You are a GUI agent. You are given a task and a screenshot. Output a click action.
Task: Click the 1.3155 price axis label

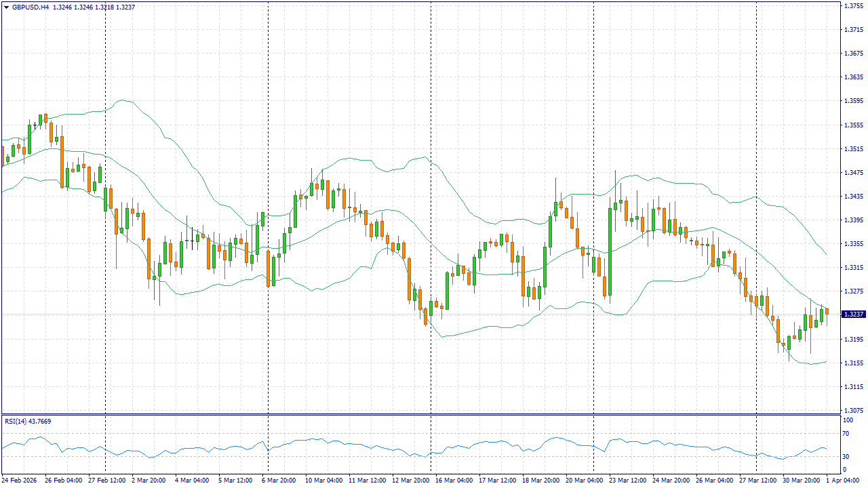click(852, 363)
